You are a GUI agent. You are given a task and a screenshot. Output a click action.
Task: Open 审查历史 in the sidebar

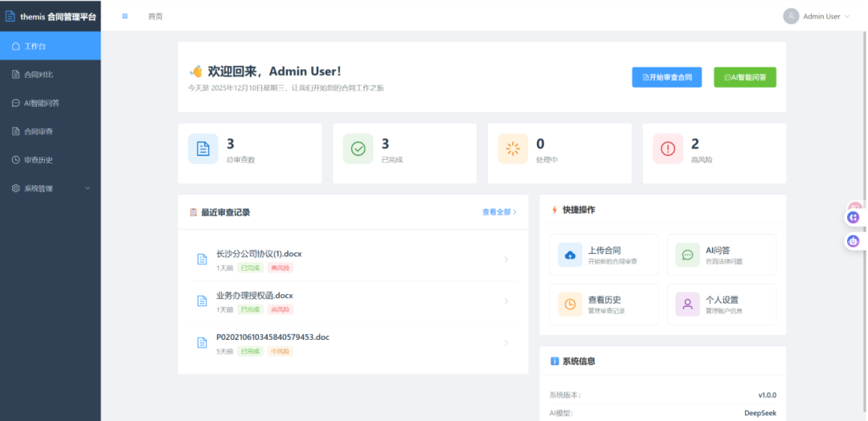pos(51,160)
